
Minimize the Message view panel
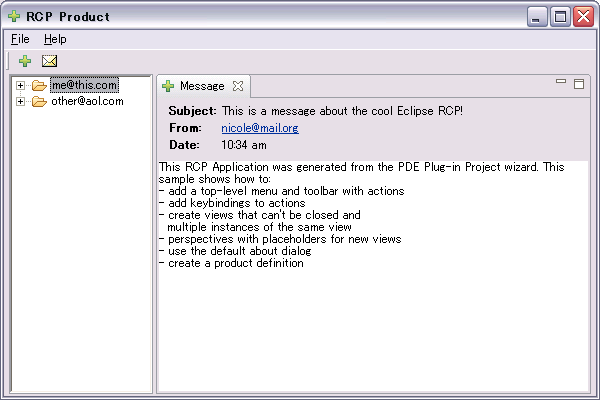[x=561, y=81]
